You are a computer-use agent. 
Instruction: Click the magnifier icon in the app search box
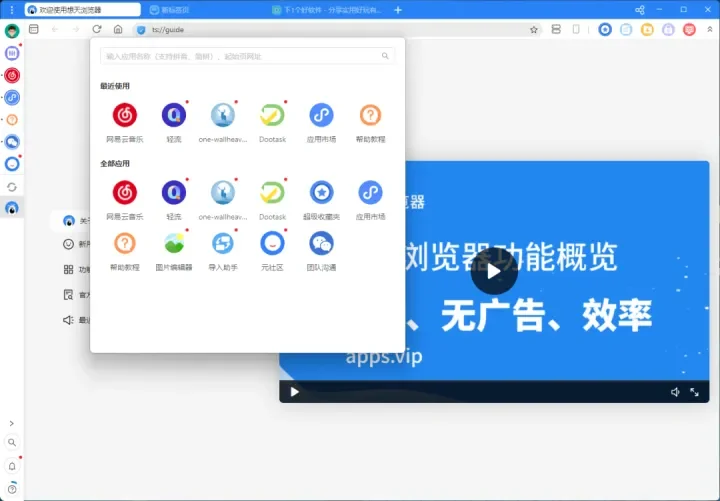pos(385,56)
